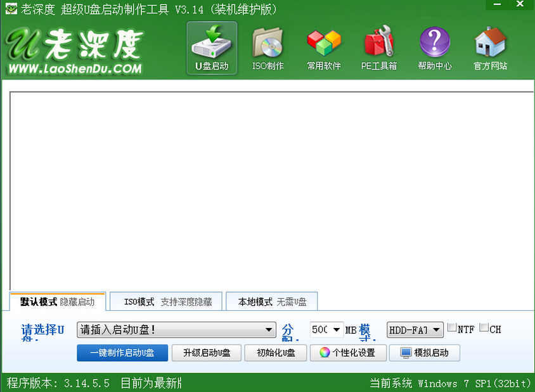Enable the NTF checkbox

[x=452, y=327]
